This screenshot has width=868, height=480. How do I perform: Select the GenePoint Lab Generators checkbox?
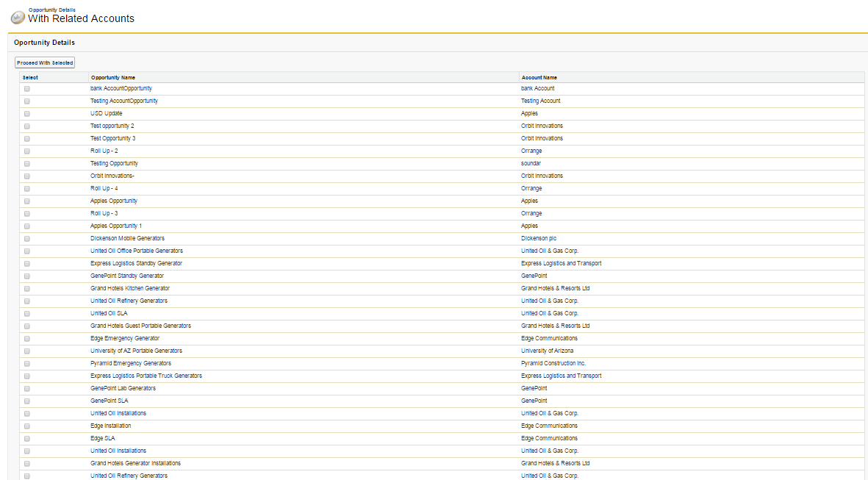coord(27,389)
